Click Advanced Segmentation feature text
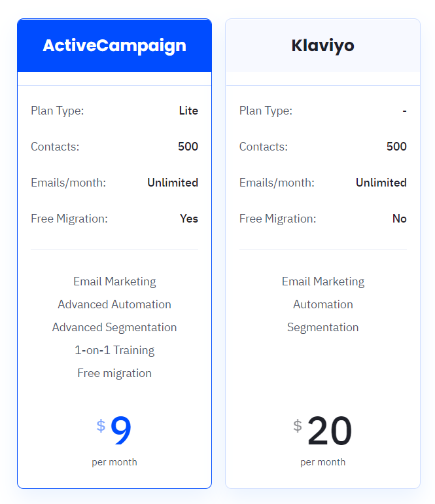 [114, 327]
